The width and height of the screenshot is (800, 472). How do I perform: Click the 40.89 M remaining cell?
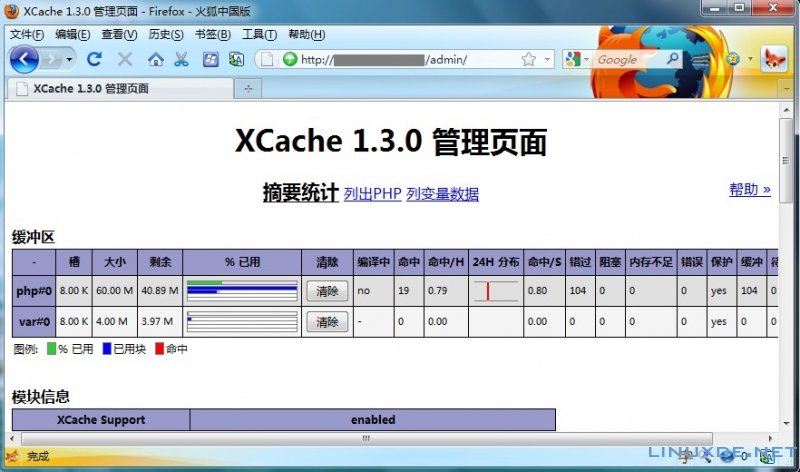pyautogui.click(x=160, y=291)
